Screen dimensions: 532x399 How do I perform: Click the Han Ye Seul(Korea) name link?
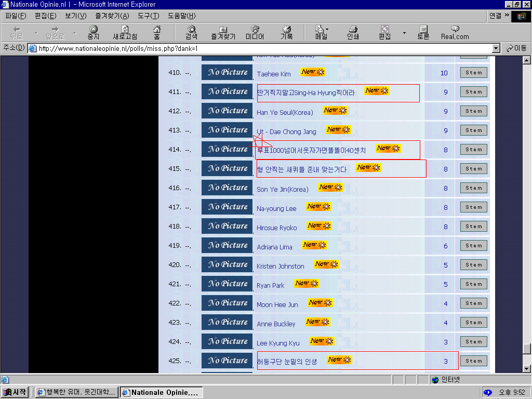click(285, 112)
